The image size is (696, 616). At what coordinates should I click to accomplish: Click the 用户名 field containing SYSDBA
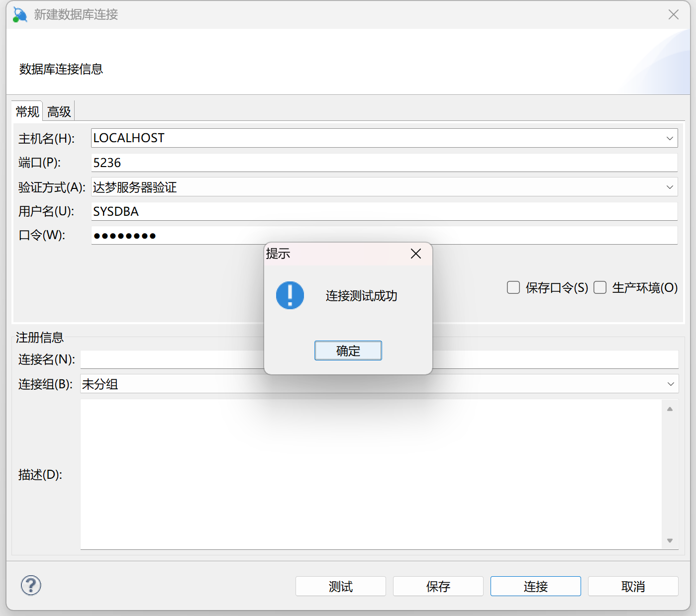(x=384, y=211)
